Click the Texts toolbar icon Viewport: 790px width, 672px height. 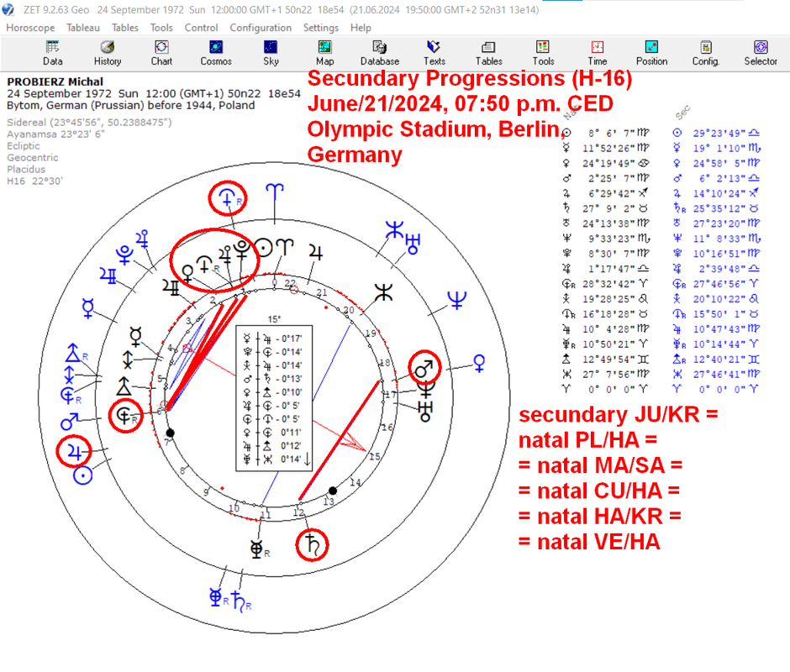[x=434, y=54]
